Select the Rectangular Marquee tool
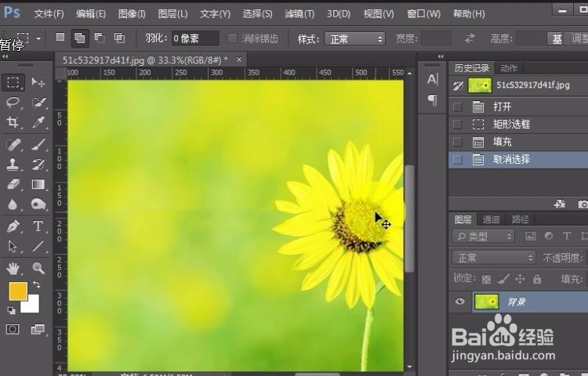588x376 pixels. 13,82
